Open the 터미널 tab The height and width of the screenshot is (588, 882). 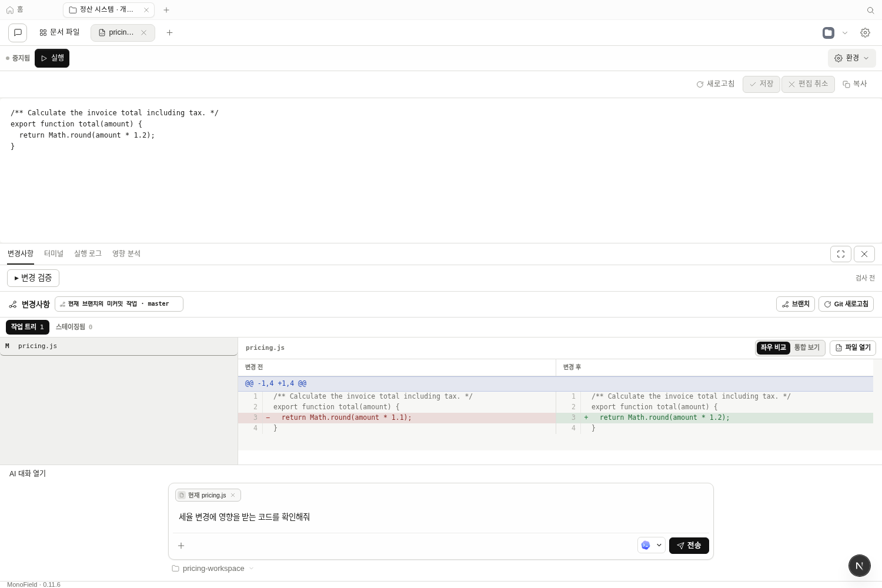54,254
